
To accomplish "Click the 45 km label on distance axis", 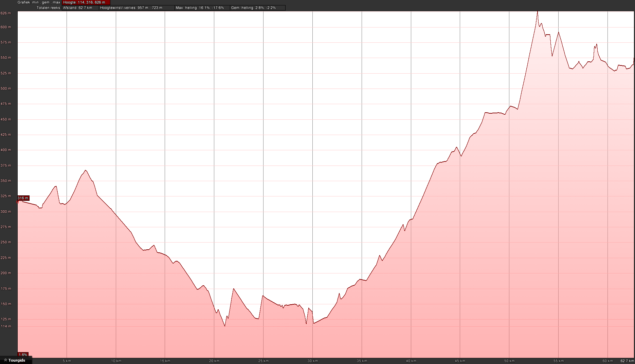I will [460, 361].
